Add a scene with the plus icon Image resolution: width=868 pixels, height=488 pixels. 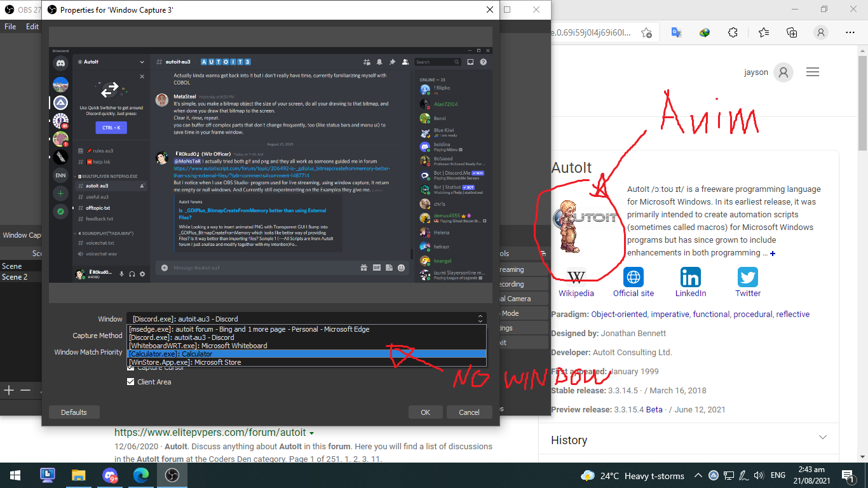(9, 390)
